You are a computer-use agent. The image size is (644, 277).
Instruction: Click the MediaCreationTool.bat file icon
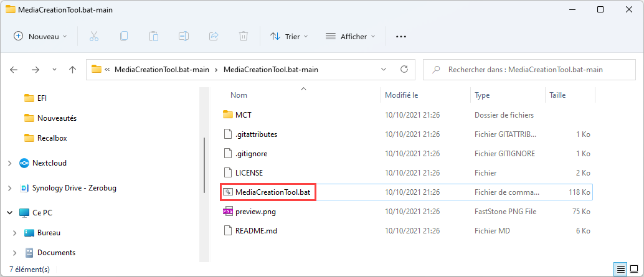click(x=227, y=192)
